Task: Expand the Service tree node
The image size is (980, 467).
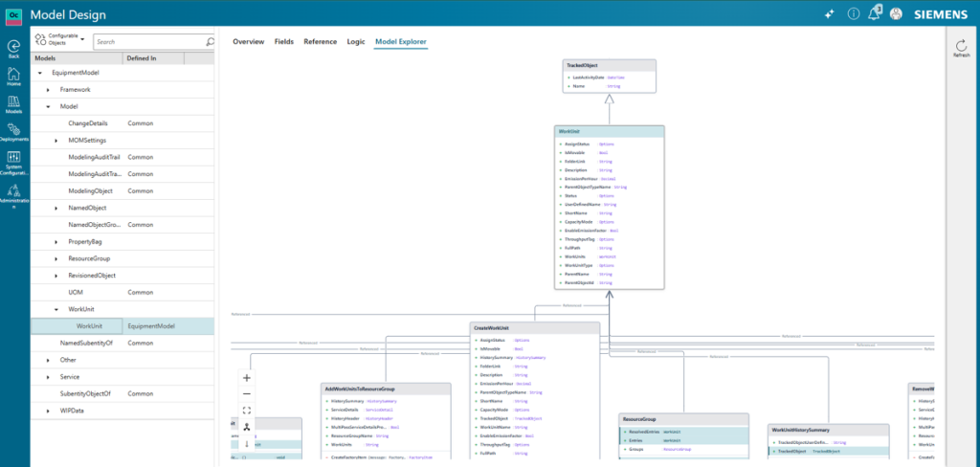Action: click(48, 377)
